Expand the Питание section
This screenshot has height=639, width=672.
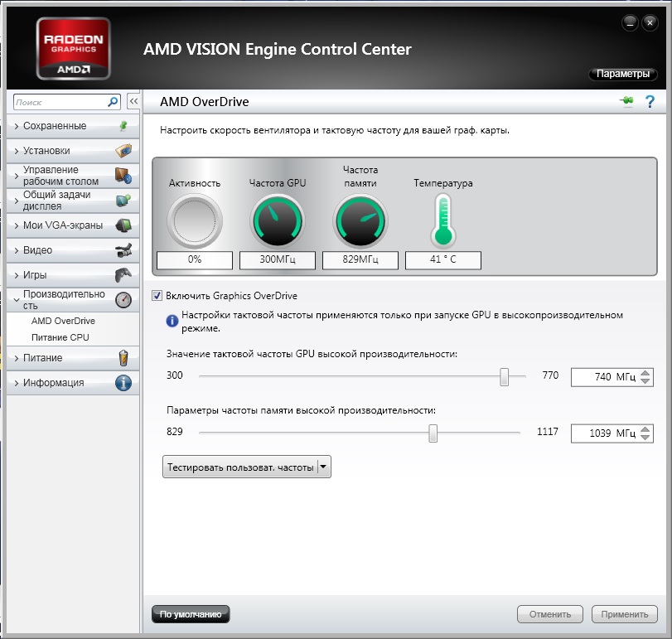(x=17, y=358)
